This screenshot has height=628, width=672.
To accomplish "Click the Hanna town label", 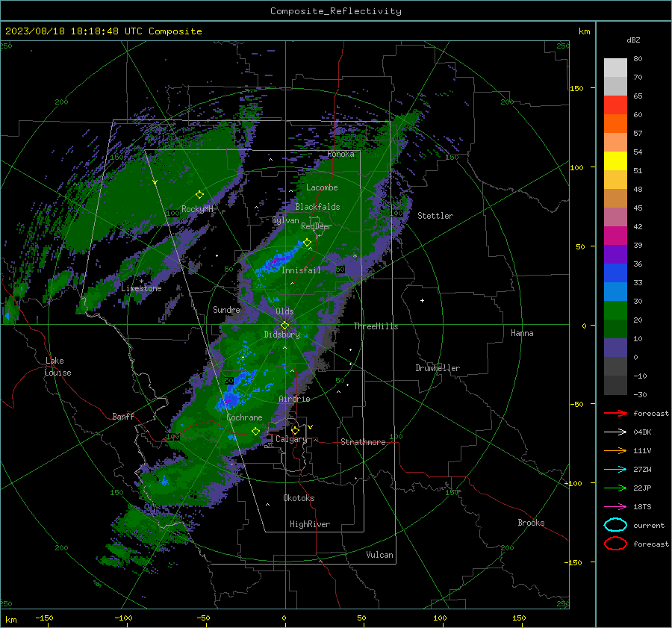I will (x=522, y=333).
